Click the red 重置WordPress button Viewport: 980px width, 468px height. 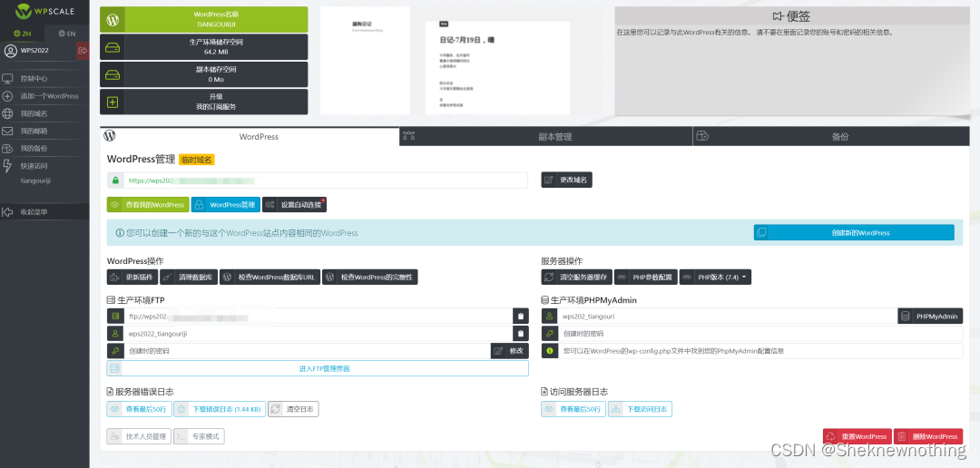857,436
